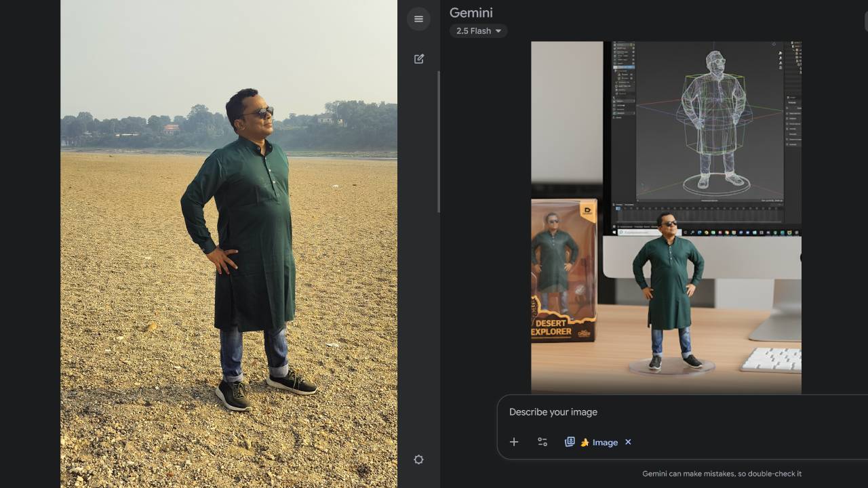The width and height of the screenshot is (868, 488).
Task: Click the banana emoji in Image chip
Action: [x=585, y=443]
